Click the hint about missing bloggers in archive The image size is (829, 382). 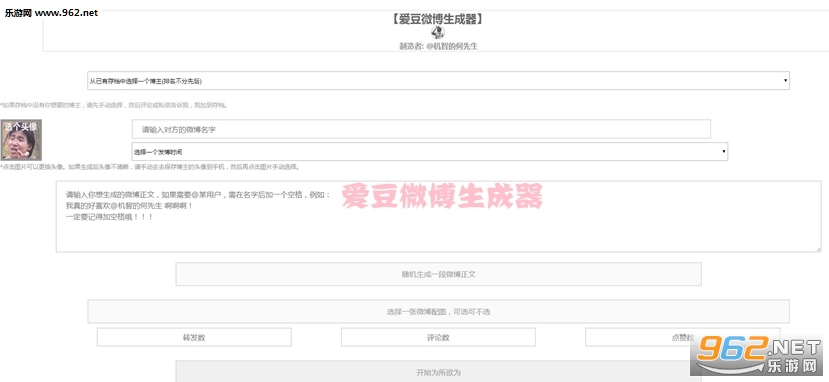pos(114,105)
